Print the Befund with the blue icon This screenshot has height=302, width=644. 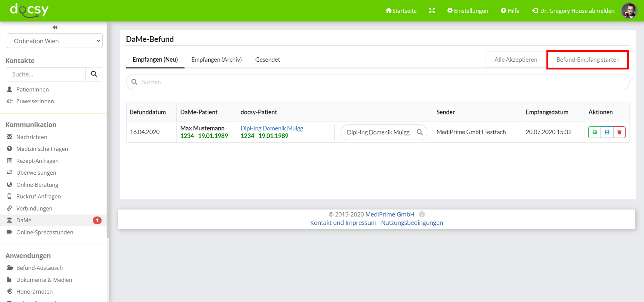click(x=607, y=132)
